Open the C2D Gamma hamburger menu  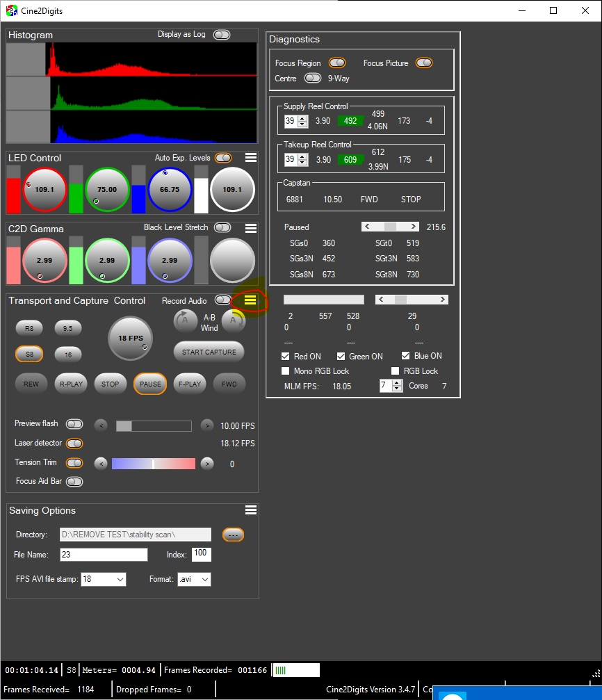[x=251, y=228]
